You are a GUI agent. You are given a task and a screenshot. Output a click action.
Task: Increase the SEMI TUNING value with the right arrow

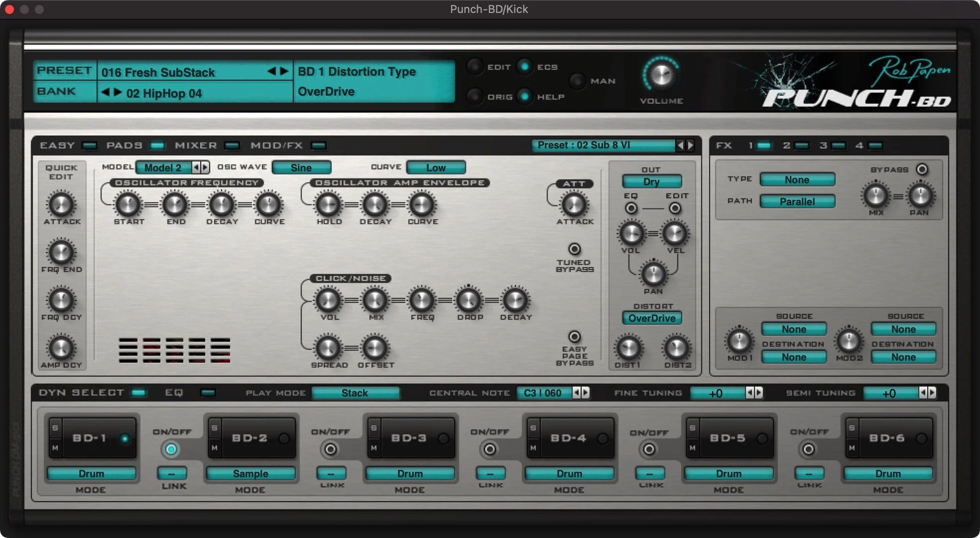click(x=931, y=393)
